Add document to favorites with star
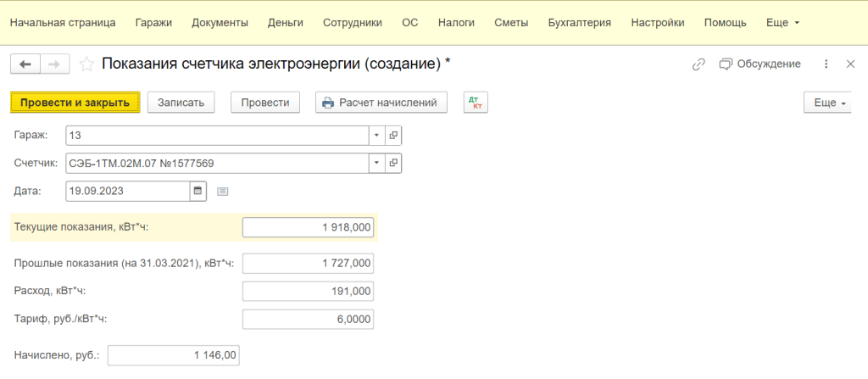This screenshot has height=379, width=868. 86,64
